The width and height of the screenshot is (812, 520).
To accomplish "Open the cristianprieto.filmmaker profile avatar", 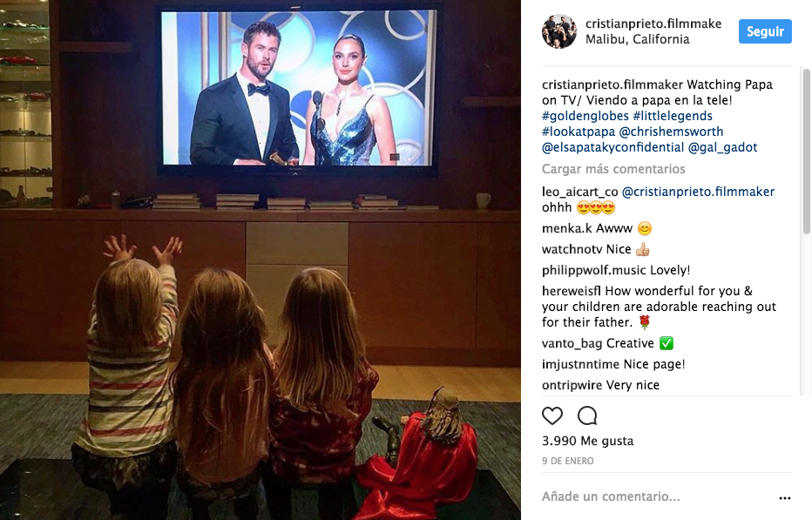I will click(559, 31).
